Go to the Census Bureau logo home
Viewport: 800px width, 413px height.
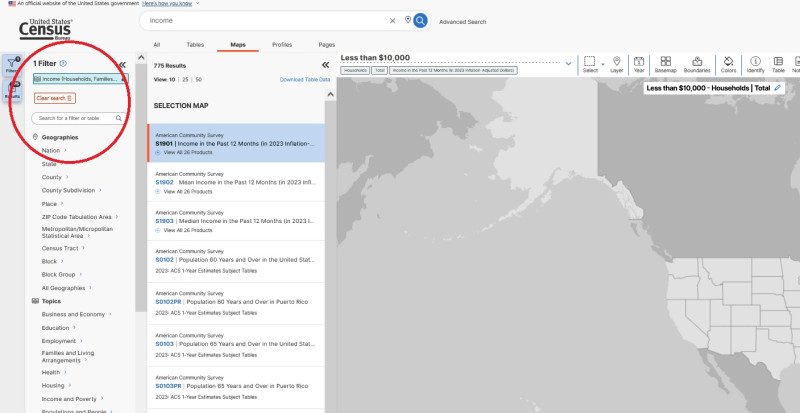[x=46, y=29]
